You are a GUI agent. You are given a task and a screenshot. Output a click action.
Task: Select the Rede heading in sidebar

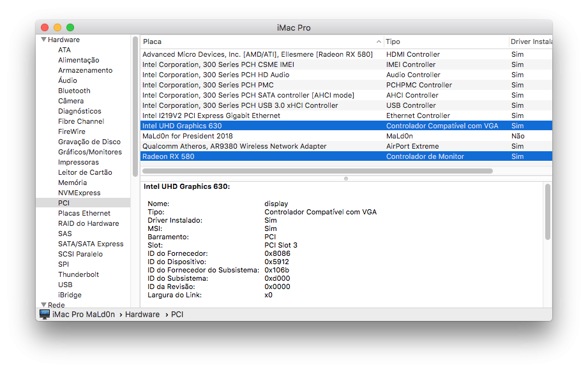point(56,305)
